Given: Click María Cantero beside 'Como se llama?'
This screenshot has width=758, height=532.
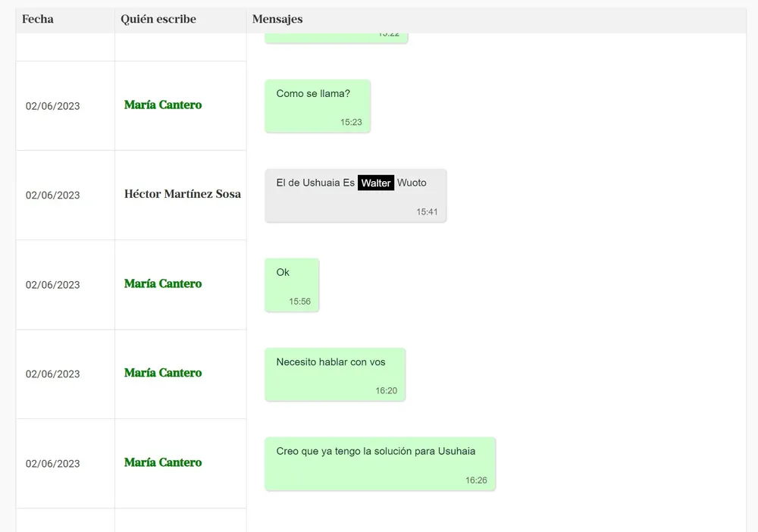Looking at the screenshot, I should coord(163,105).
